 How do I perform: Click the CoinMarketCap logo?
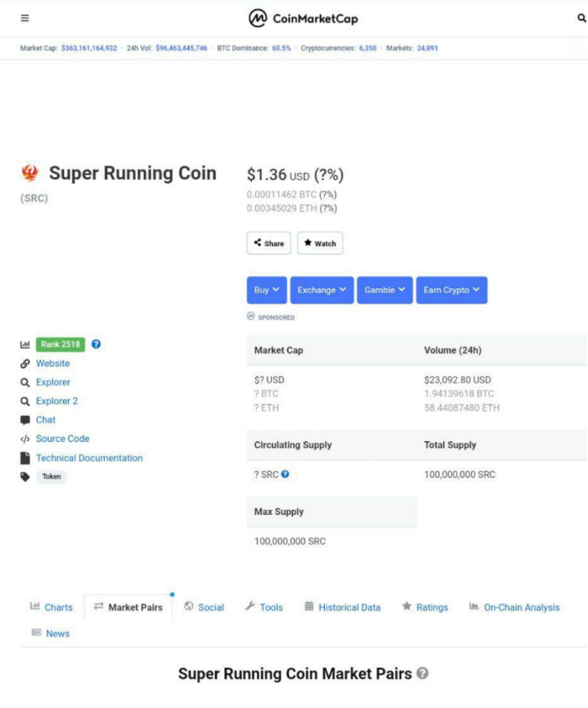[x=303, y=18]
